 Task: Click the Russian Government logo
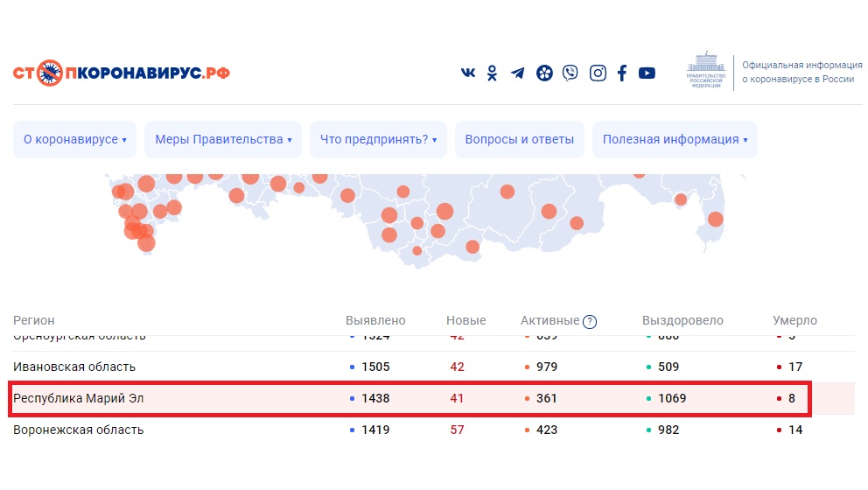704,71
